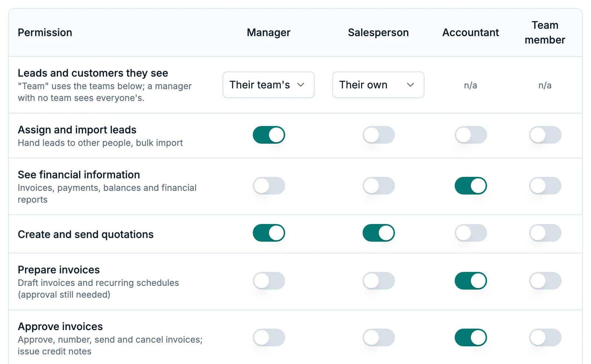Click the "Leads and customers they see" label
This screenshot has height=364, width=591.
click(x=93, y=73)
